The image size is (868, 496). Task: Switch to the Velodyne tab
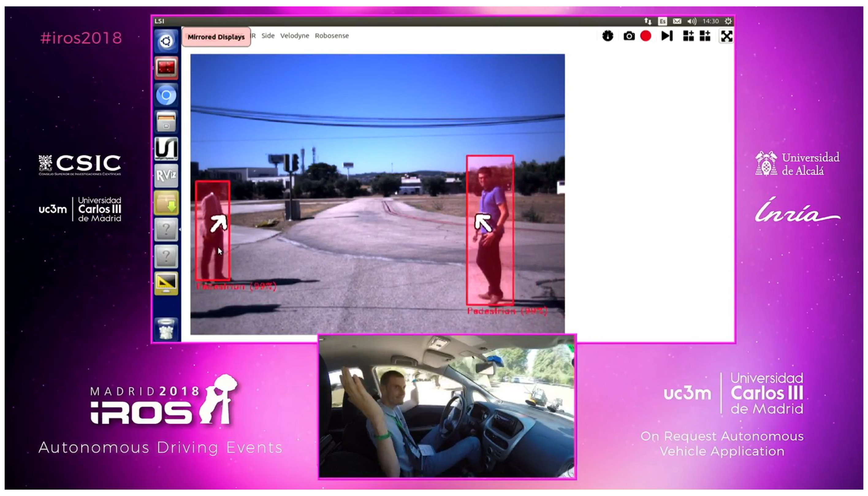(x=294, y=36)
